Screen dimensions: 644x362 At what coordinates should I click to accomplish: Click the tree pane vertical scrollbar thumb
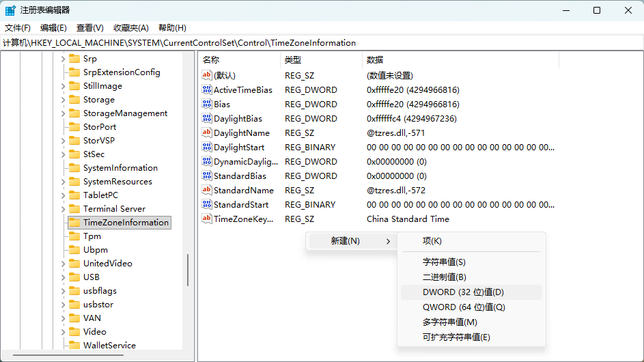click(x=188, y=270)
